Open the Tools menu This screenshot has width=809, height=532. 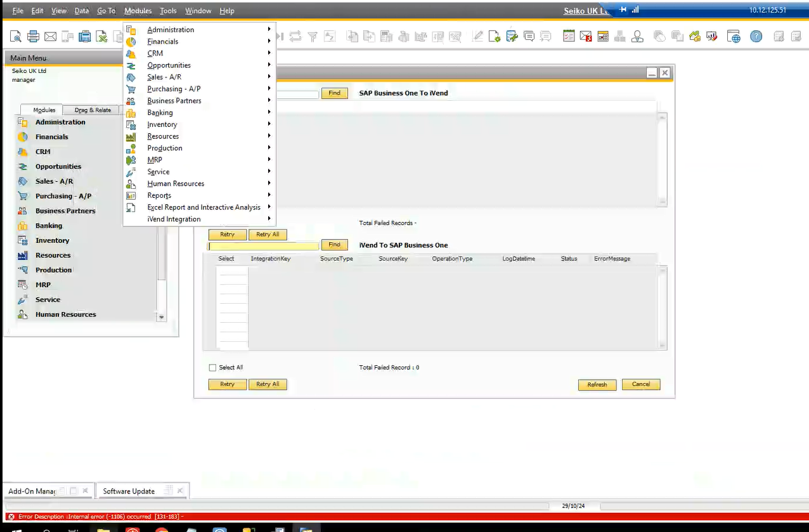pyautogui.click(x=168, y=11)
